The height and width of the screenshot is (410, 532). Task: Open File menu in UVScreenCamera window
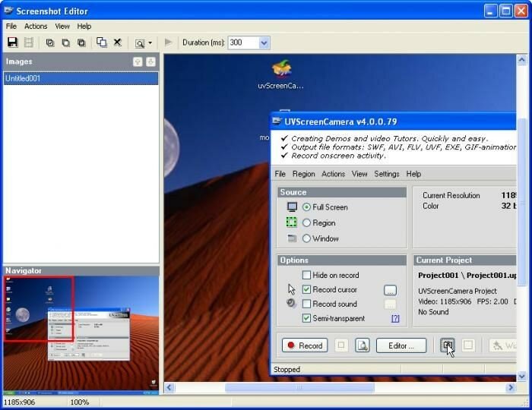tap(280, 174)
